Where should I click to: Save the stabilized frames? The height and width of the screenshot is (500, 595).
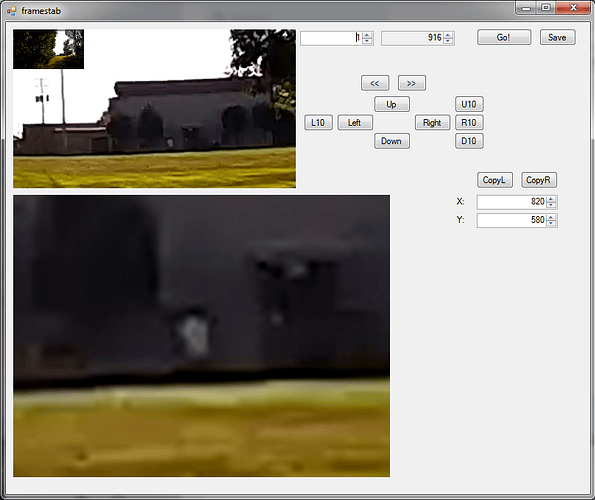coord(557,37)
